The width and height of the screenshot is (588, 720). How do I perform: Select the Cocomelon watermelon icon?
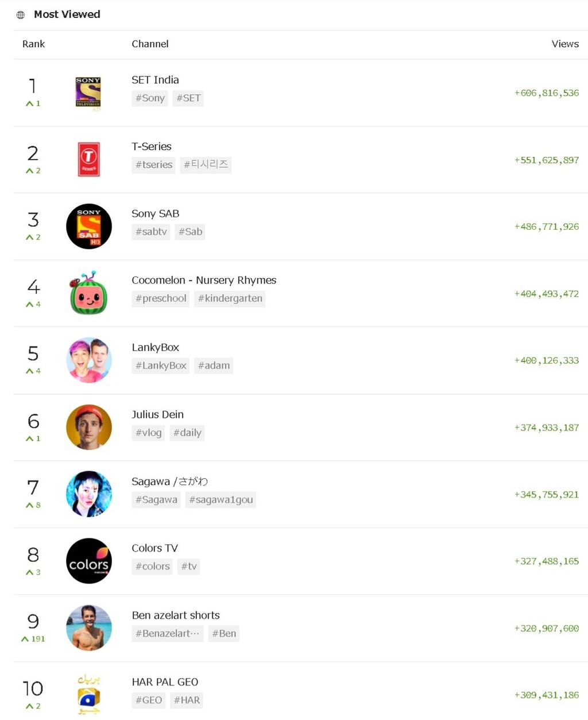click(x=88, y=293)
